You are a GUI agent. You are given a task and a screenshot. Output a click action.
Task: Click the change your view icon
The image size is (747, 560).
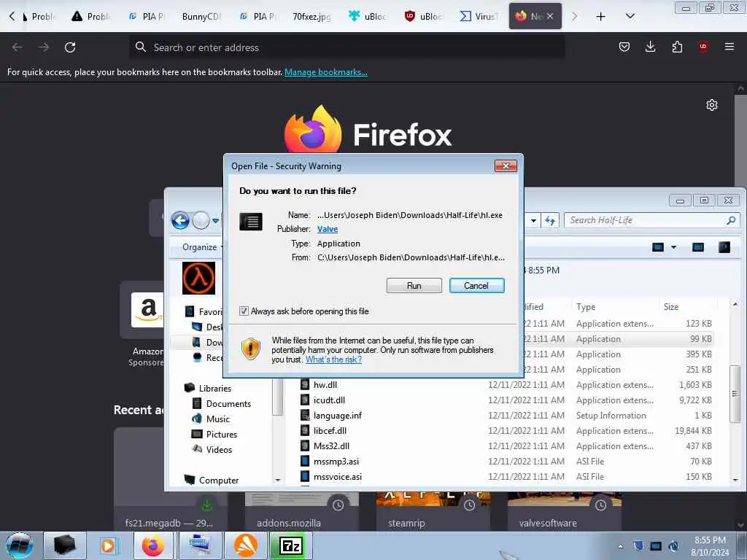coord(658,247)
